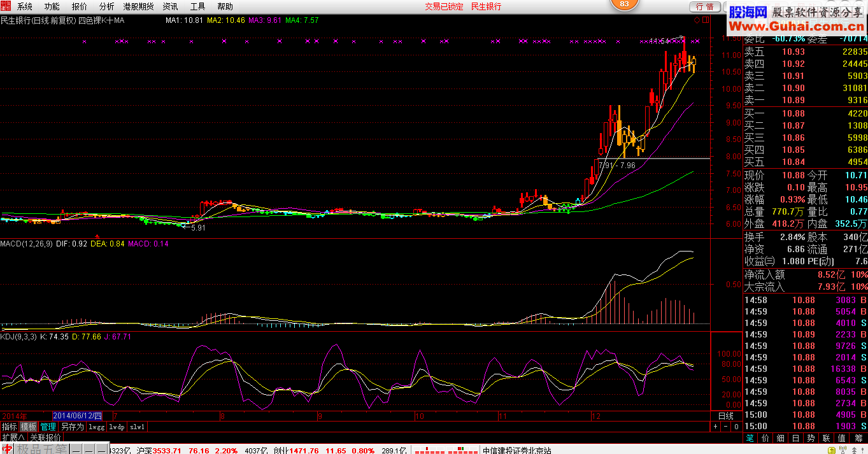Open the 系统 menu
The image size is (868, 454).
click(x=25, y=6)
